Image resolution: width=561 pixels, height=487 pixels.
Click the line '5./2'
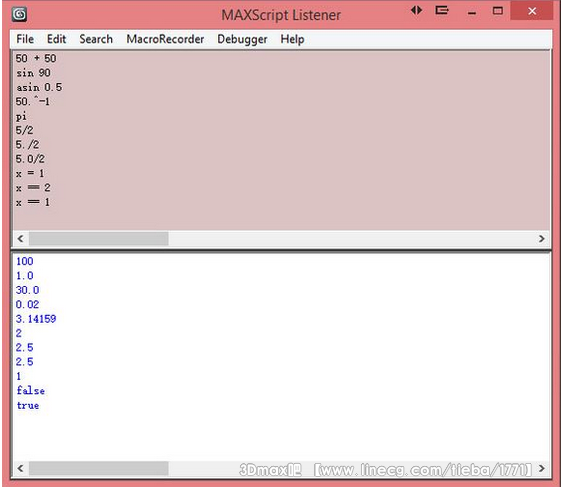click(x=28, y=145)
